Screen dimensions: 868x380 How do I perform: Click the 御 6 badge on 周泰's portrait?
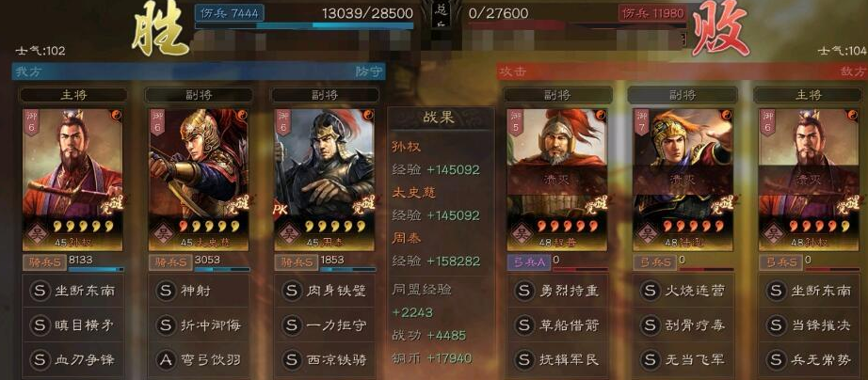point(284,122)
